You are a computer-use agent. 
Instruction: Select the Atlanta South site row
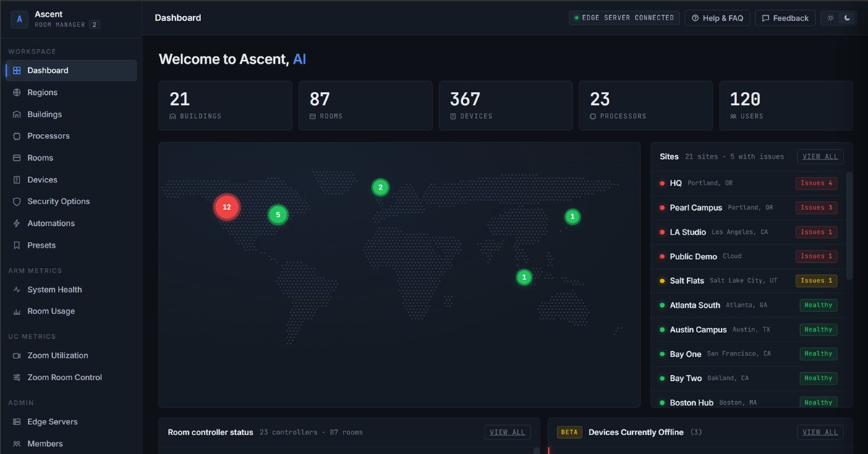748,306
